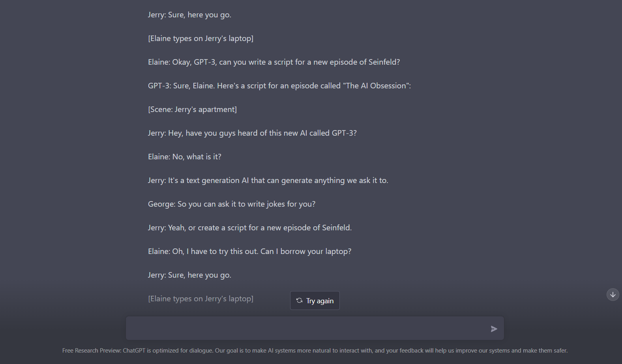Click the send message paper-plane icon
Viewport: 622px width, 364px height.
494,329
